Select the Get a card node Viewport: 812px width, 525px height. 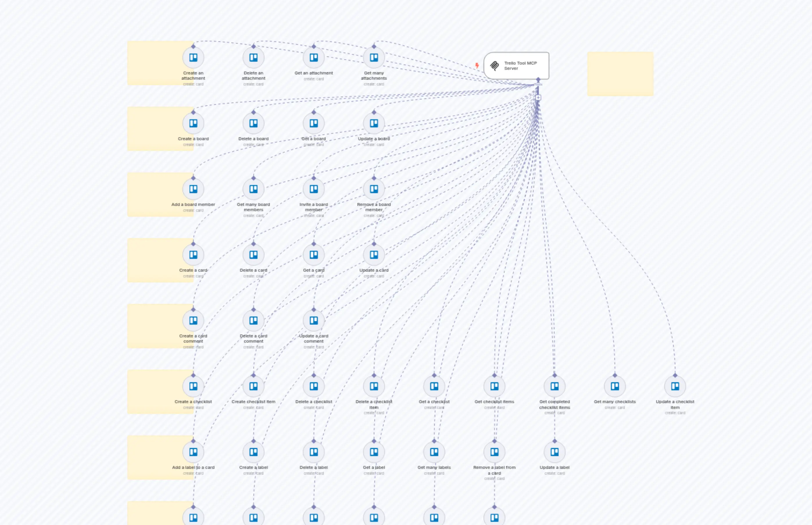coord(313,254)
